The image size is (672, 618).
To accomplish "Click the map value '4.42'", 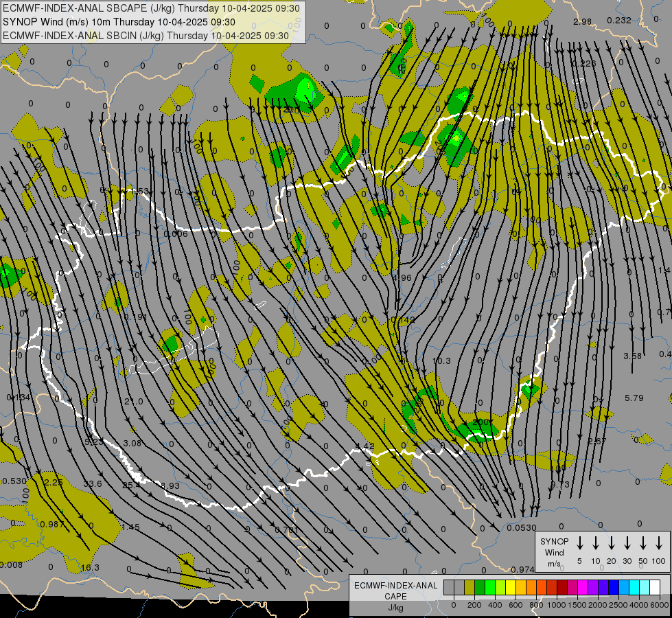I will pos(365,446).
